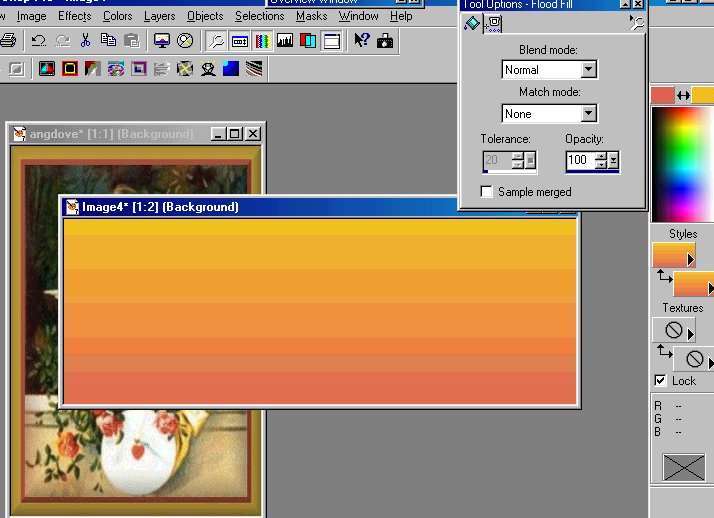Open the Colors menu
The image size is (714, 518).
click(x=117, y=16)
